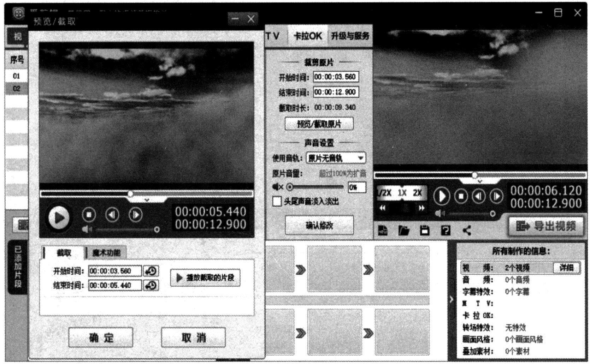Expand the chevron under dialog timeline
The image size is (590, 364).
point(147,200)
